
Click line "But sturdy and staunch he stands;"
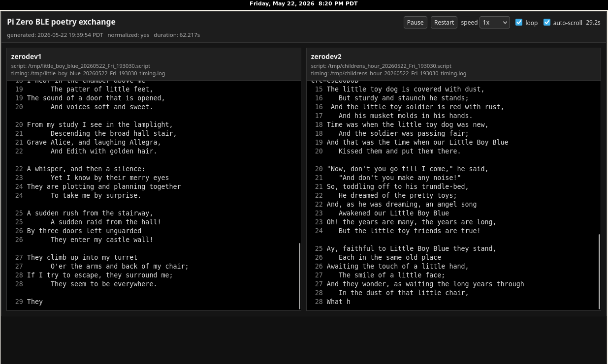point(404,98)
